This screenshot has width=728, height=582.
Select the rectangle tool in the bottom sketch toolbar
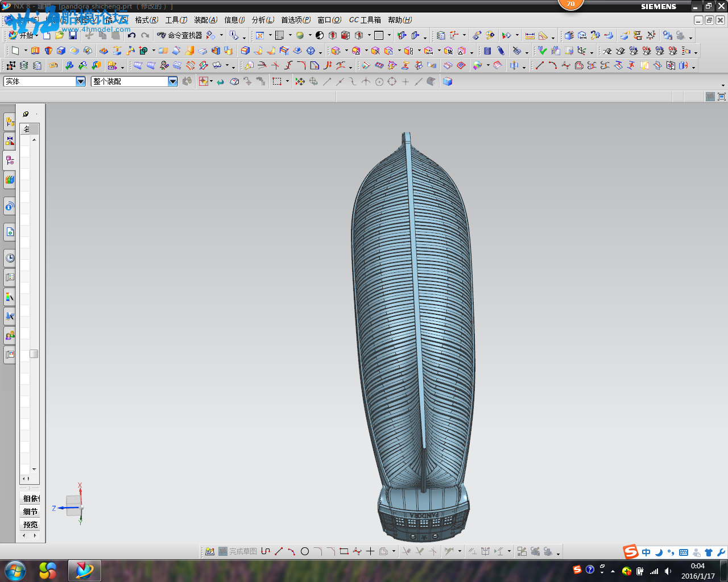344,551
